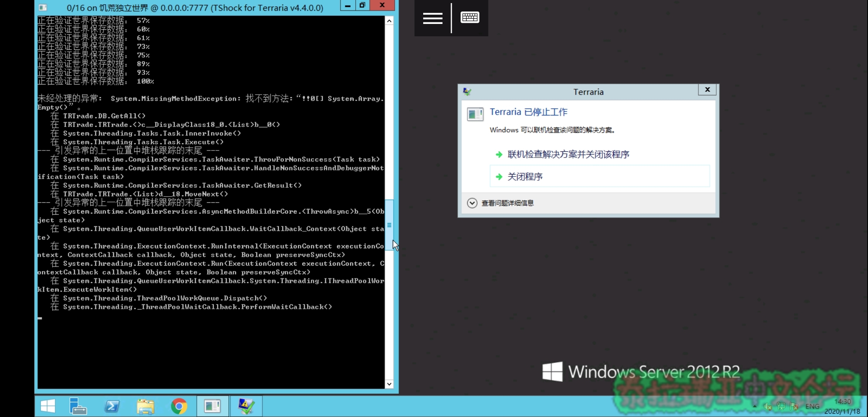Restore down the TShock console window
The width and height of the screenshot is (868, 417).
click(362, 5)
